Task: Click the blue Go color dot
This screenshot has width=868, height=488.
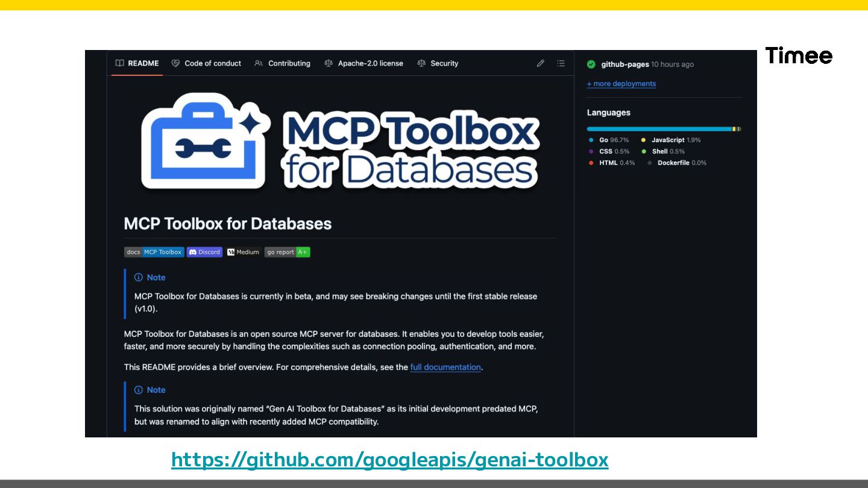Action: [x=591, y=140]
